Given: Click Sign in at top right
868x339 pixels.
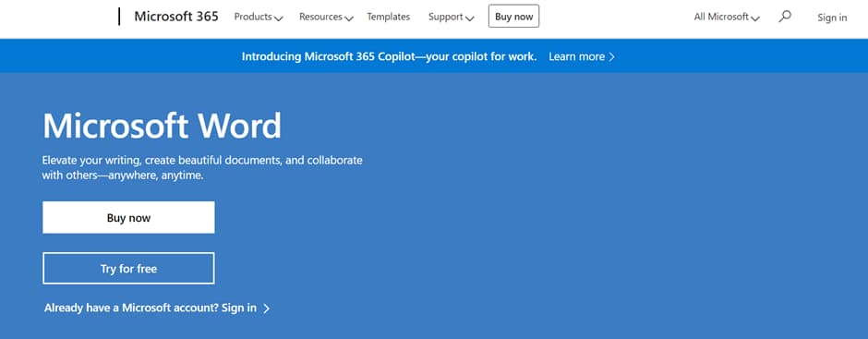Looking at the screenshot, I should 832,18.
